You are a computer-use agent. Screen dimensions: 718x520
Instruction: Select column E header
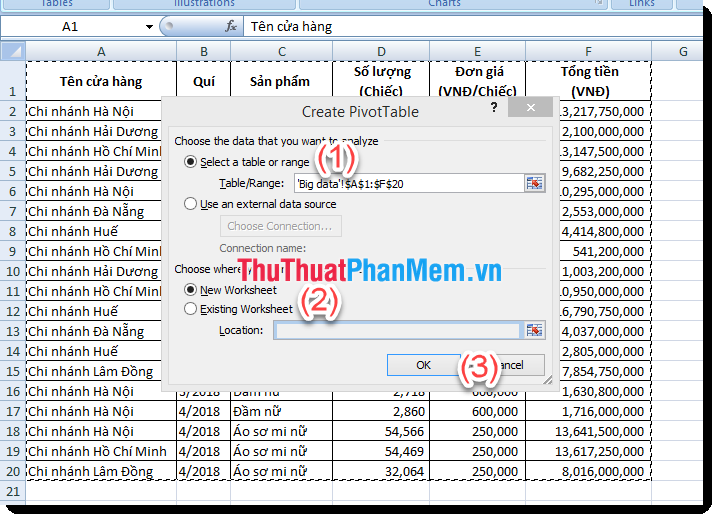pos(477,51)
